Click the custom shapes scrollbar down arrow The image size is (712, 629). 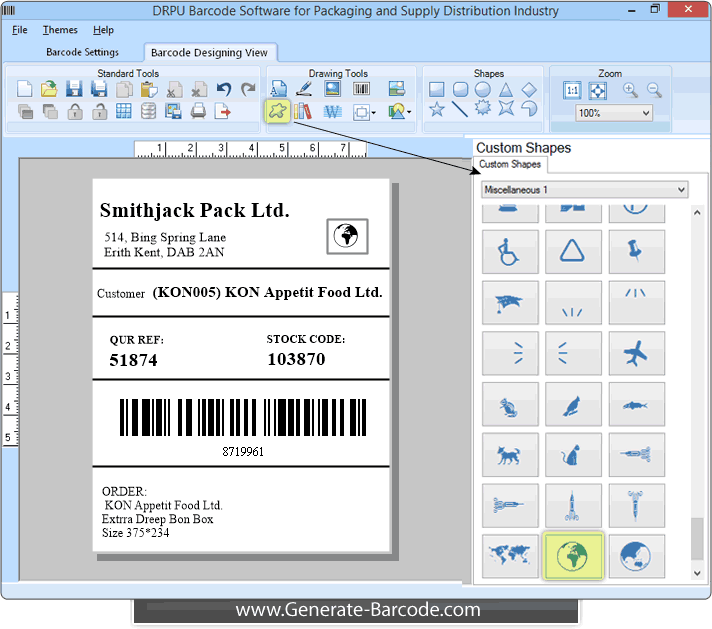(697, 573)
